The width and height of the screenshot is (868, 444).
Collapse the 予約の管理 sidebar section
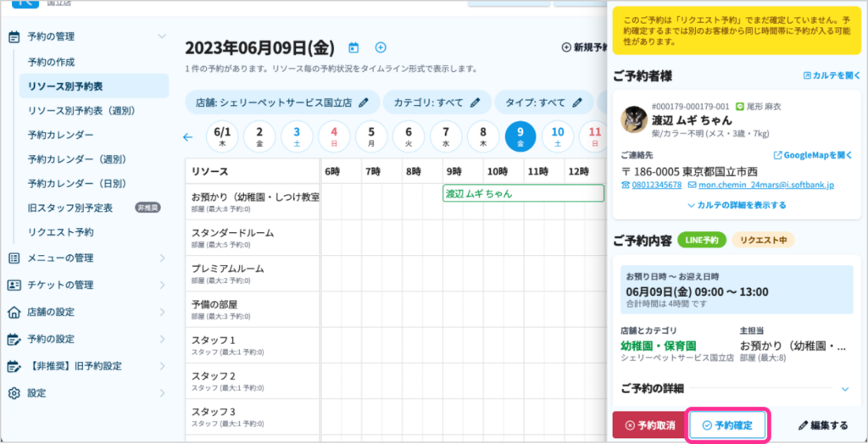[x=162, y=36]
